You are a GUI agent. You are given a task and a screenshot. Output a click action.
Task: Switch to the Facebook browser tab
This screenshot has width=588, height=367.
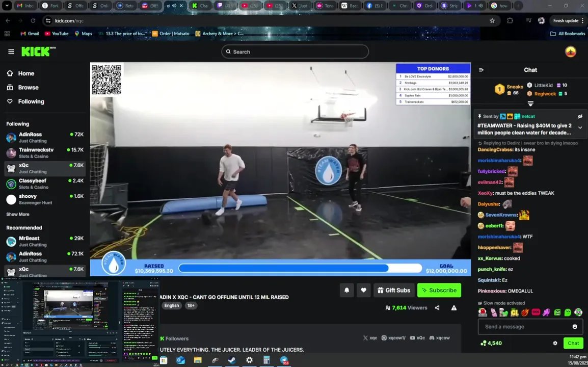coord(374,6)
